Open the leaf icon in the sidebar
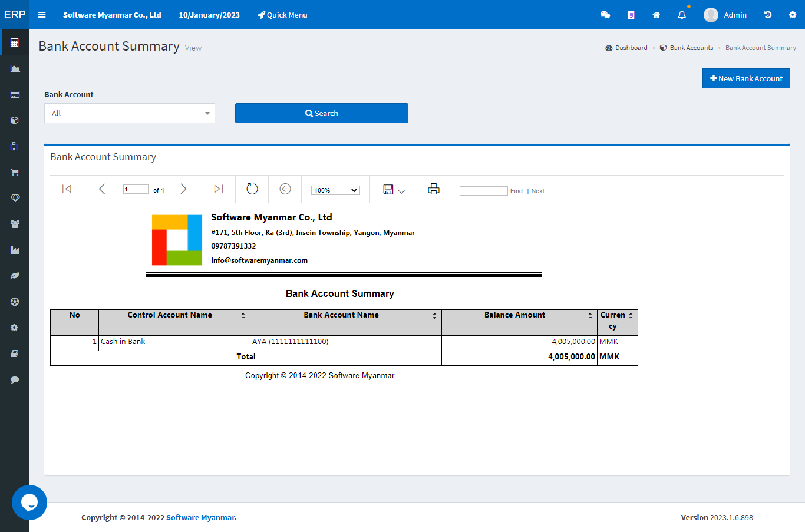The image size is (805, 532). coord(15,276)
